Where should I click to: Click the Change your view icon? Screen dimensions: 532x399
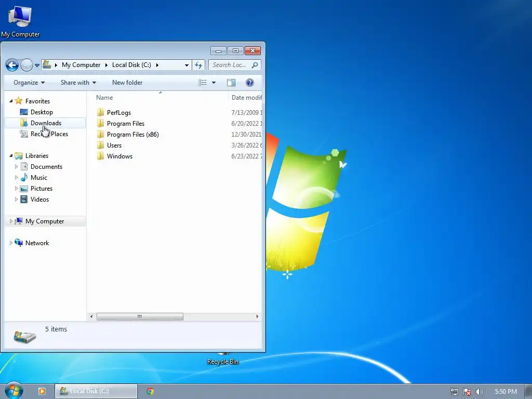[203, 83]
